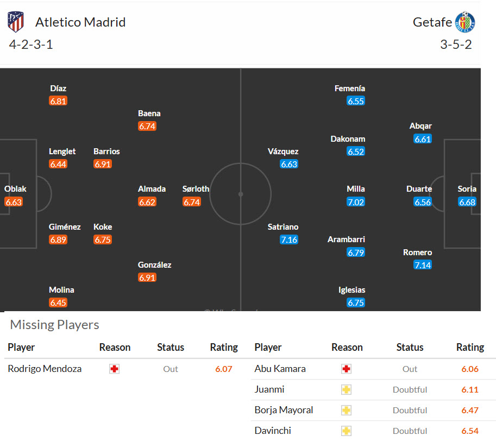Viewport: 496px width, 448px height.
Task: Click the Atletico Madrid team name link
Action: pos(80,22)
